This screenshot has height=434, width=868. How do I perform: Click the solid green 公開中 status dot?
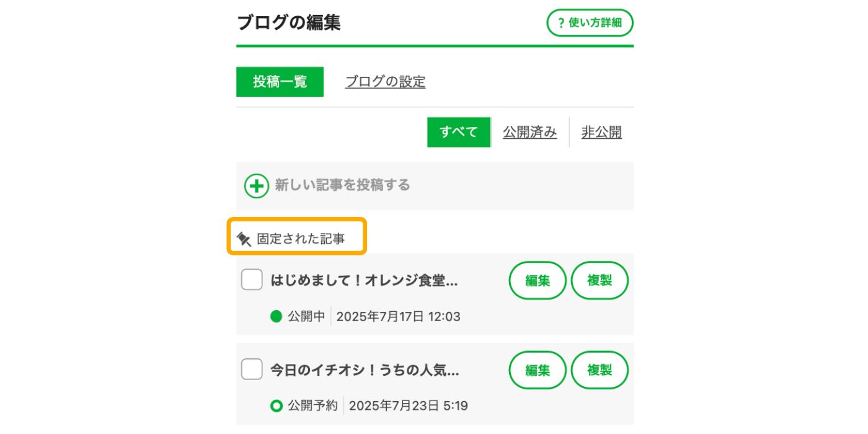tap(277, 317)
